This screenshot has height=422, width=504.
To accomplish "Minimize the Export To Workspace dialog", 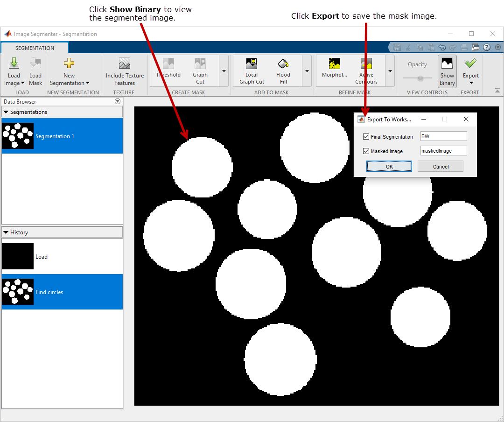I will click(x=424, y=119).
